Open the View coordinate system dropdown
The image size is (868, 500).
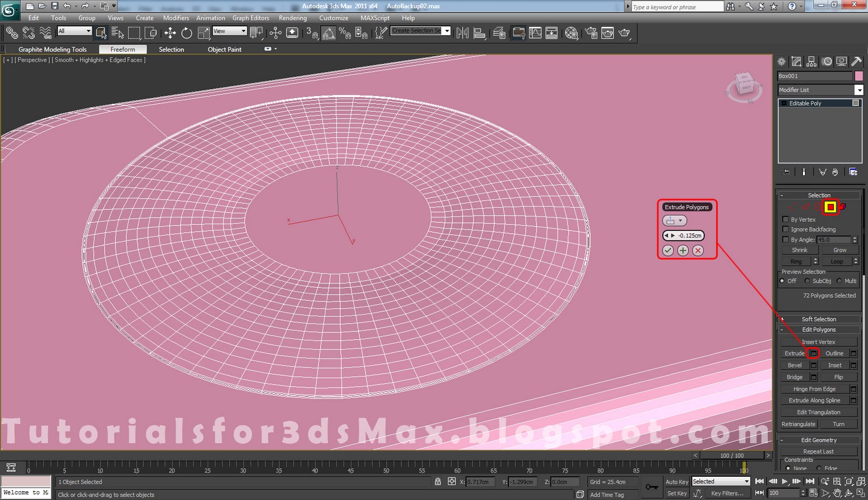[x=229, y=31]
